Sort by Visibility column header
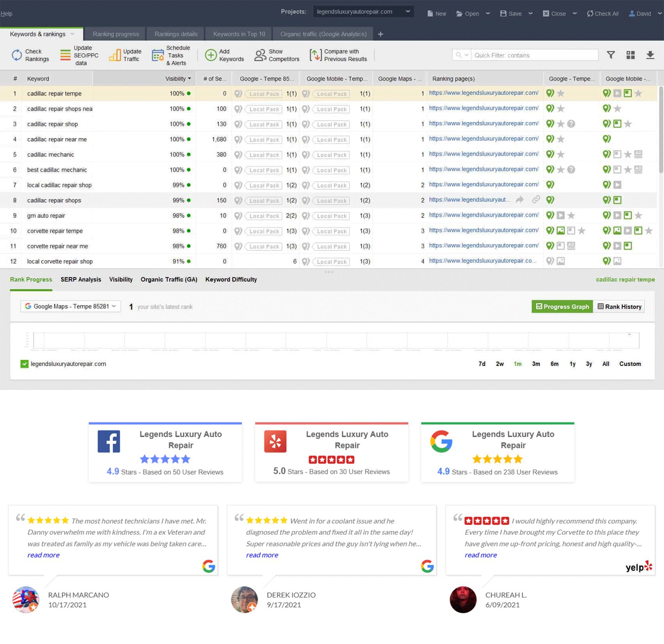The height and width of the screenshot is (644, 664). coord(178,78)
